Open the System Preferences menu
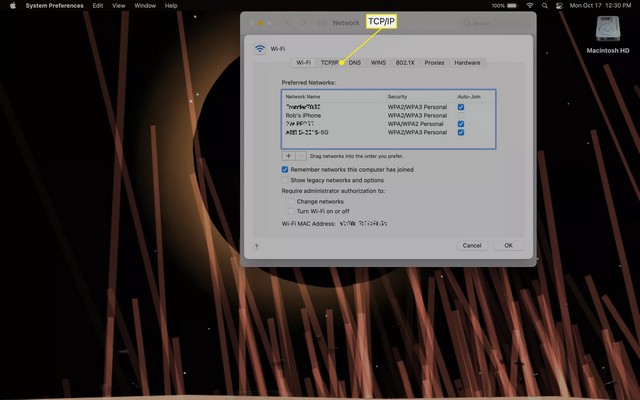 (54, 6)
